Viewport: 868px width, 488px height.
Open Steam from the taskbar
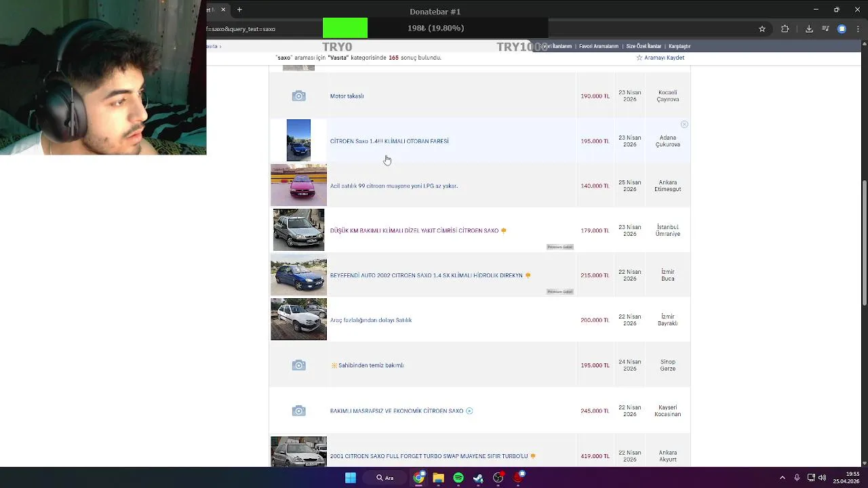[x=479, y=478]
